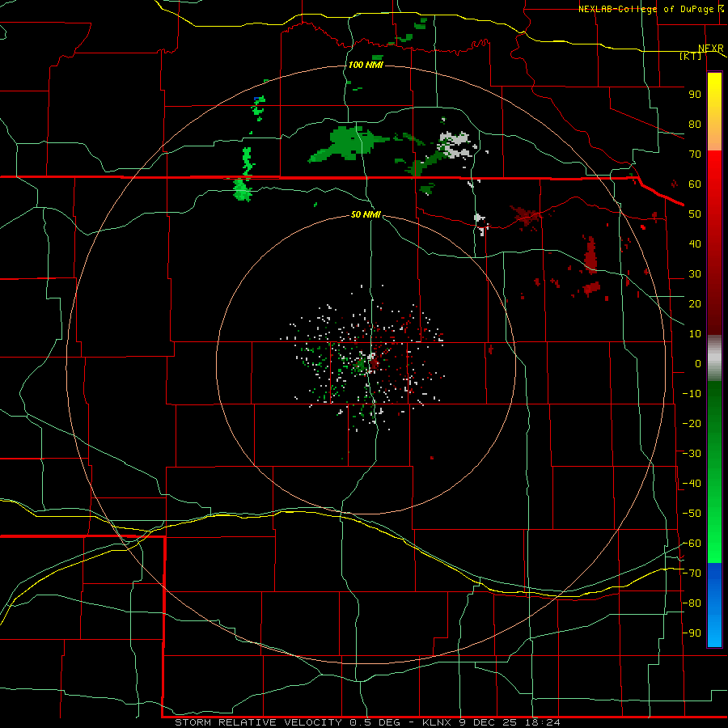Click the -60 scale value
The height and width of the screenshot is (728, 728).
pyautogui.click(x=692, y=544)
